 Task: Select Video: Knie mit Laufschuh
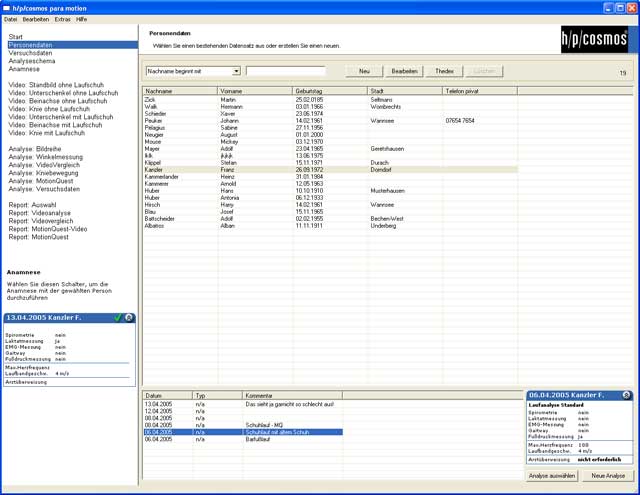47,133
